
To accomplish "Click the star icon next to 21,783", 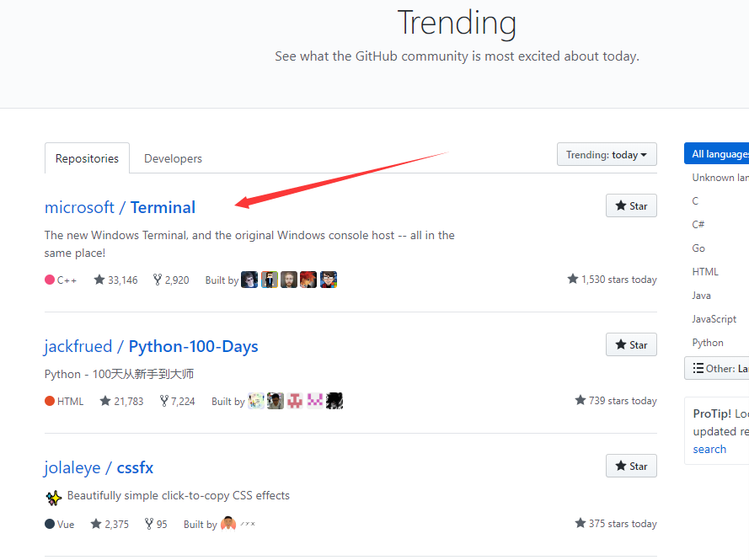I will tap(105, 401).
